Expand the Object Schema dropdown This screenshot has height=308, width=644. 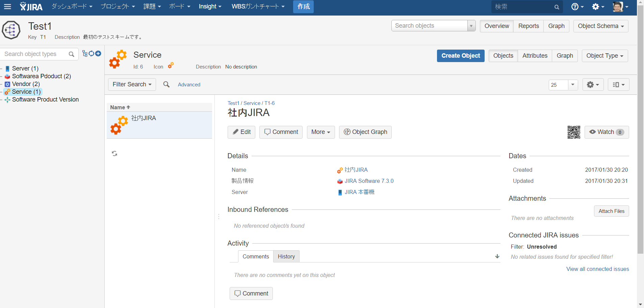pyautogui.click(x=601, y=26)
